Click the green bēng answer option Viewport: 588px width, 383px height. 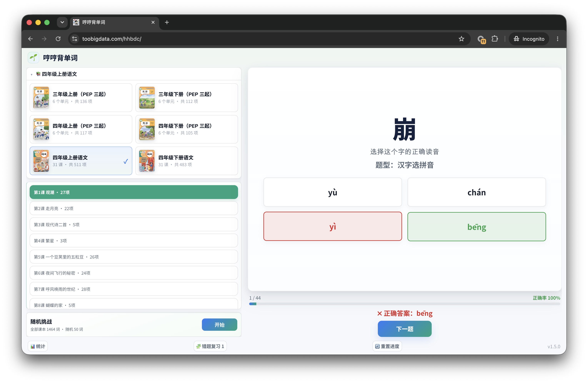coord(477,226)
